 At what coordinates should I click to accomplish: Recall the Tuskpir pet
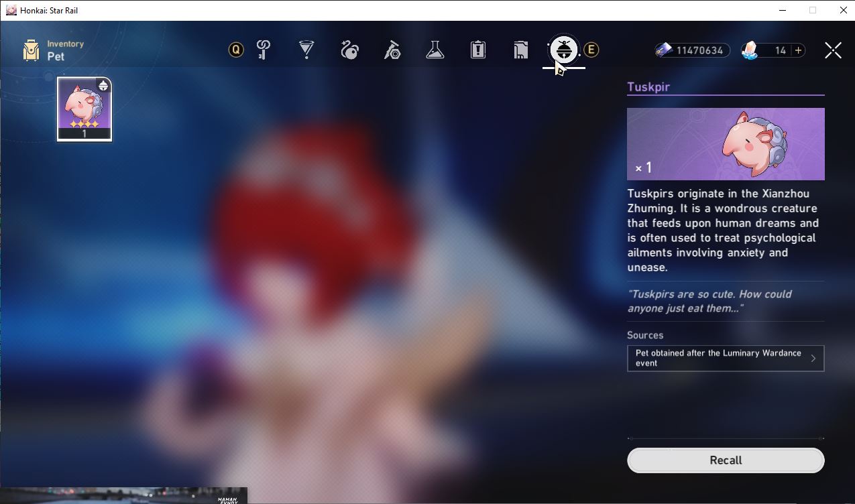coord(726,460)
